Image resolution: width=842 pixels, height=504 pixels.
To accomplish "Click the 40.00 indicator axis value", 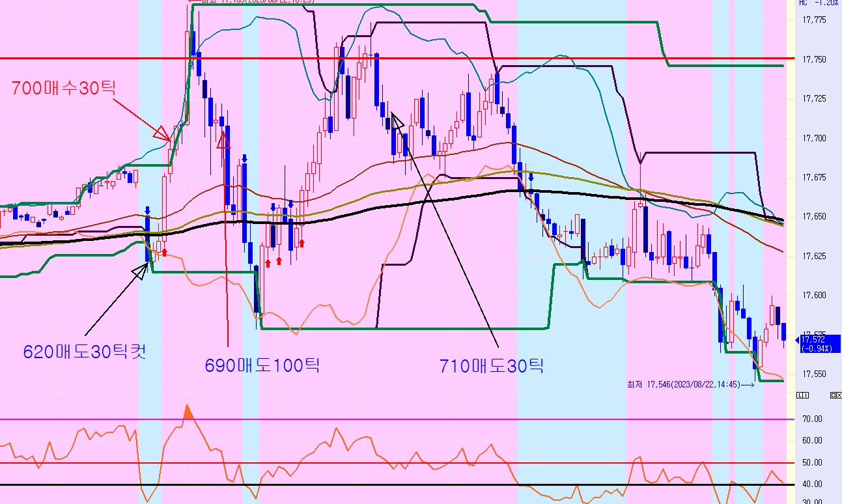I will [x=812, y=484].
